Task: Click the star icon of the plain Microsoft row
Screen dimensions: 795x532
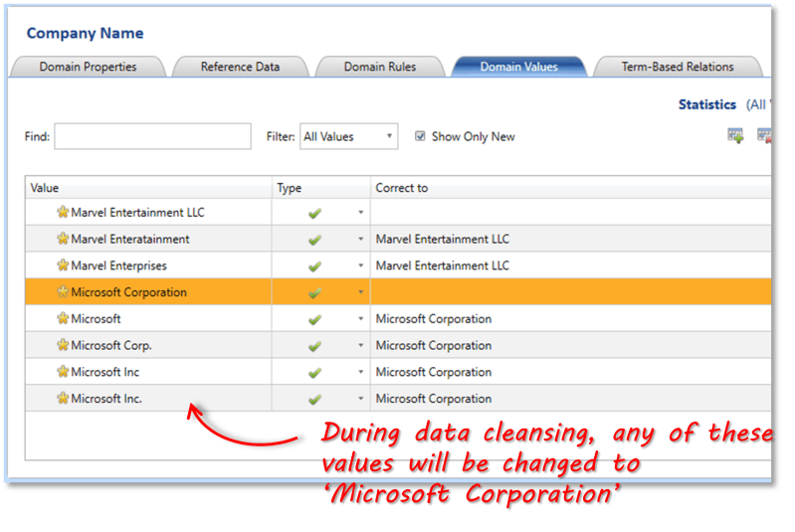Action: coord(63,318)
